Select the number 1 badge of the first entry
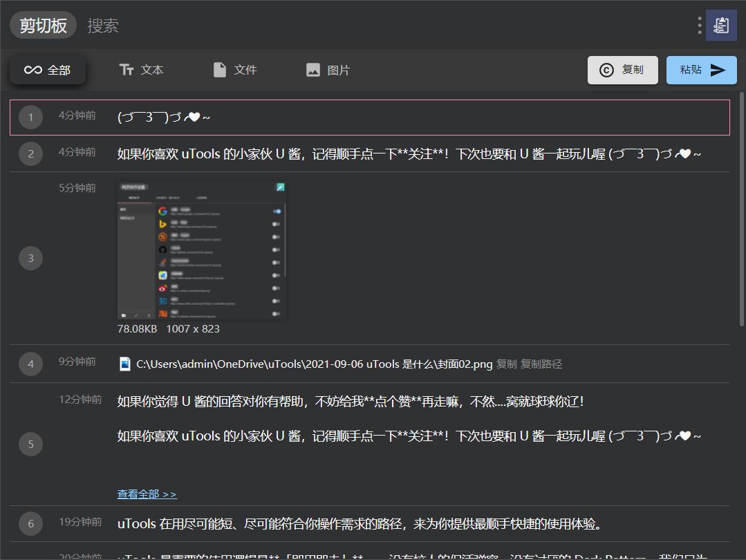 pos(31,117)
